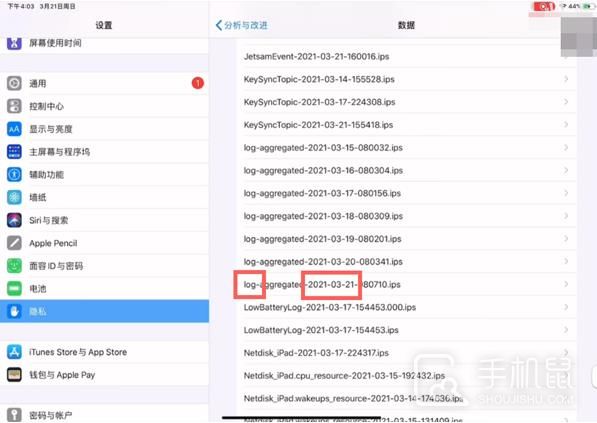This screenshot has height=423, width=597.
Task: Tap the Control Center icon 控制中心
Action: tap(14, 106)
